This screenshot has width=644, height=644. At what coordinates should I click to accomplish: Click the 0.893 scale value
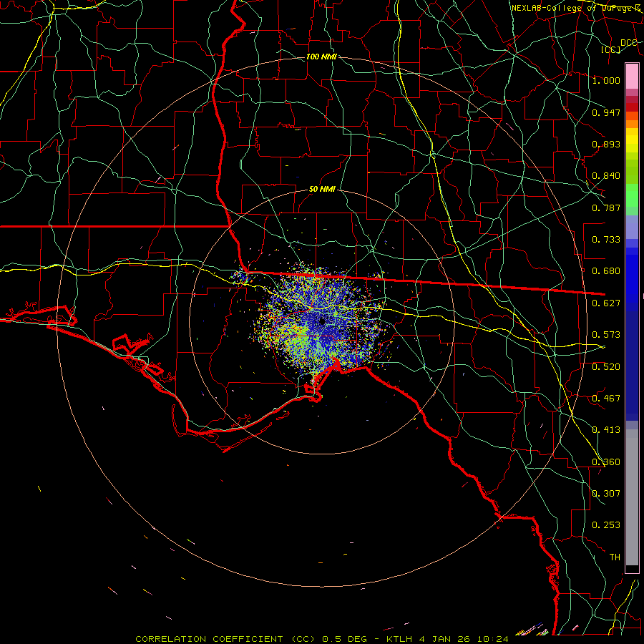pos(606,144)
